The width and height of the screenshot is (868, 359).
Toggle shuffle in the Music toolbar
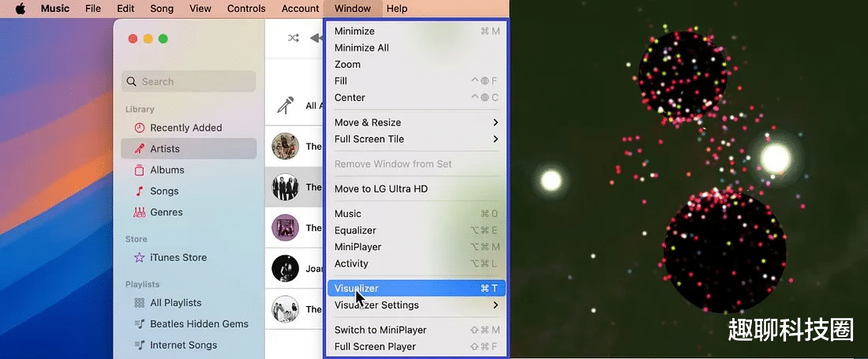tap(293, 38)
